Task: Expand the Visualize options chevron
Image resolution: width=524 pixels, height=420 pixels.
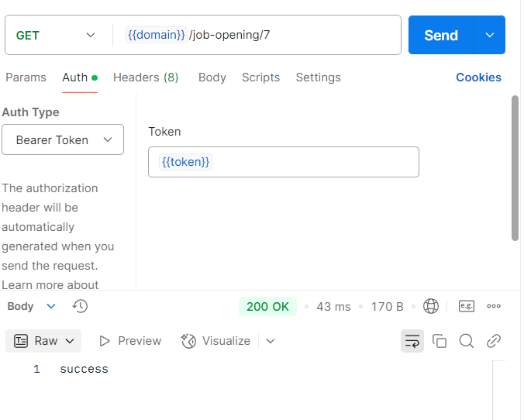Action: pyautogui.click(x=271, y=341)
